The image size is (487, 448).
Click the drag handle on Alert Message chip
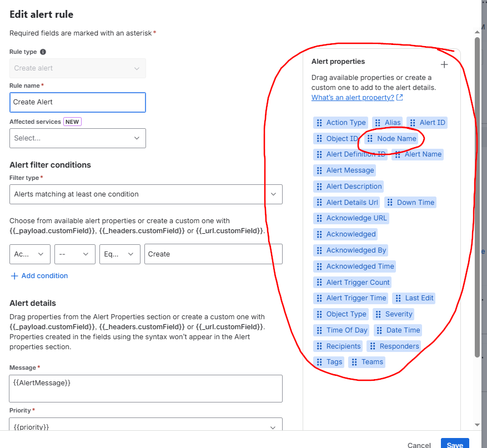tap(319, 170)
